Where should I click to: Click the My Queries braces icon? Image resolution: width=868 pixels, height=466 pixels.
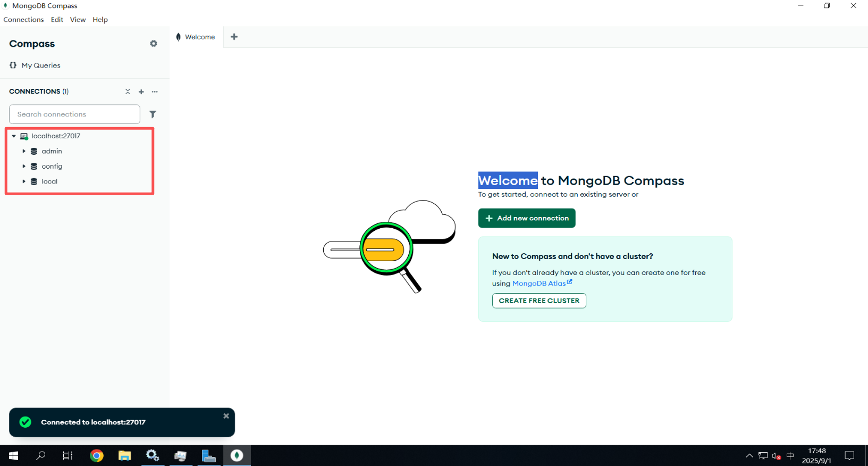point(13,65)
